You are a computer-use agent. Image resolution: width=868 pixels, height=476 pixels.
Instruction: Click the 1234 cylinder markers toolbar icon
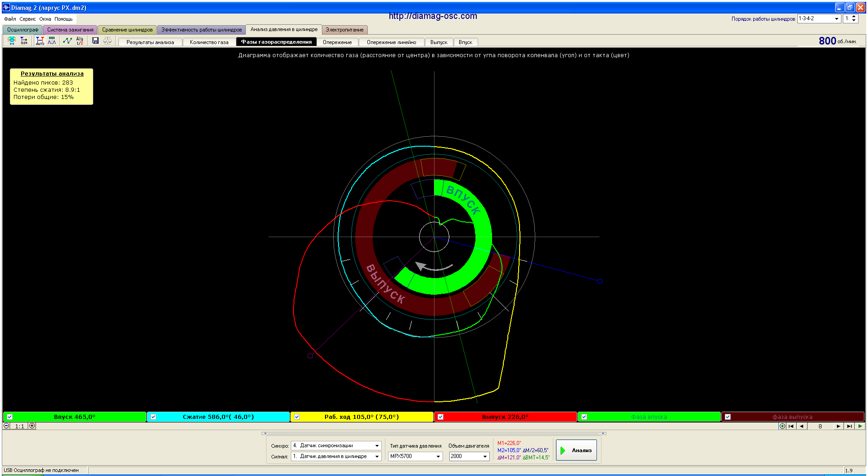click(24, 40)
